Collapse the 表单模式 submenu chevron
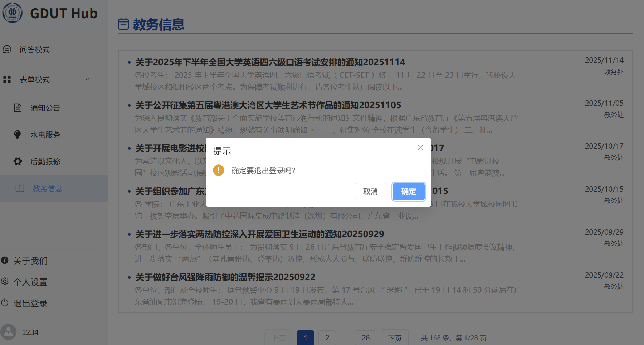This screenshot has height=345, width=644. point(88,79)
